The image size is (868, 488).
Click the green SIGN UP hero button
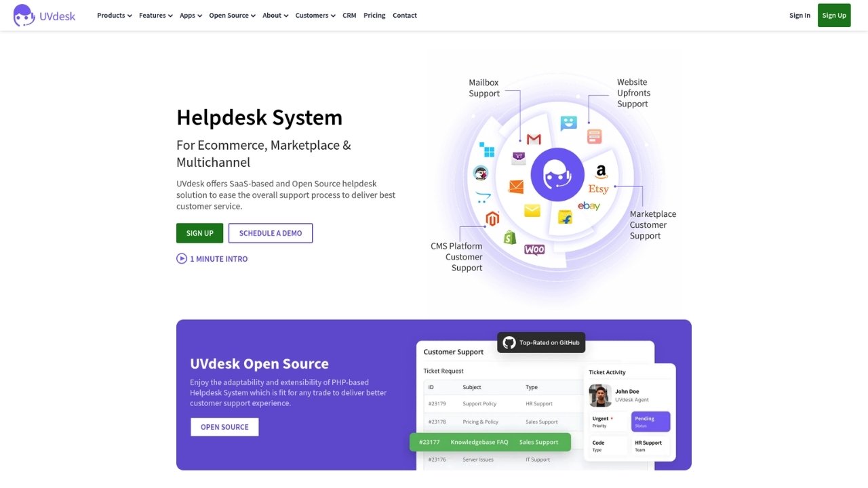[199, 233]
